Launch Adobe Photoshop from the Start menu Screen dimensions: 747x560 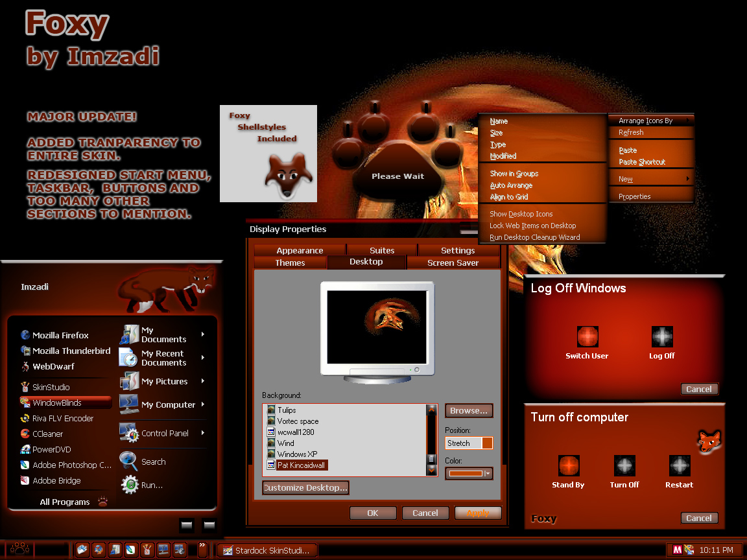[65, 465]
